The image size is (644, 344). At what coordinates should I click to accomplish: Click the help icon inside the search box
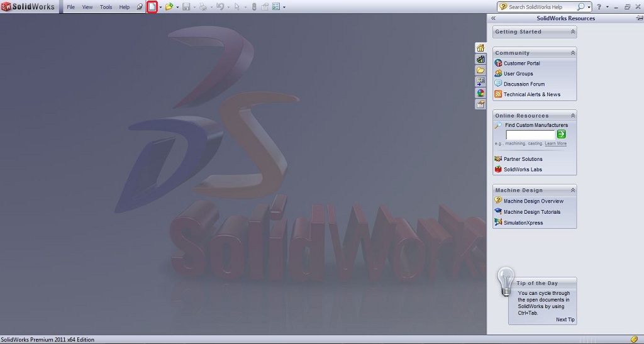[503, 7]
